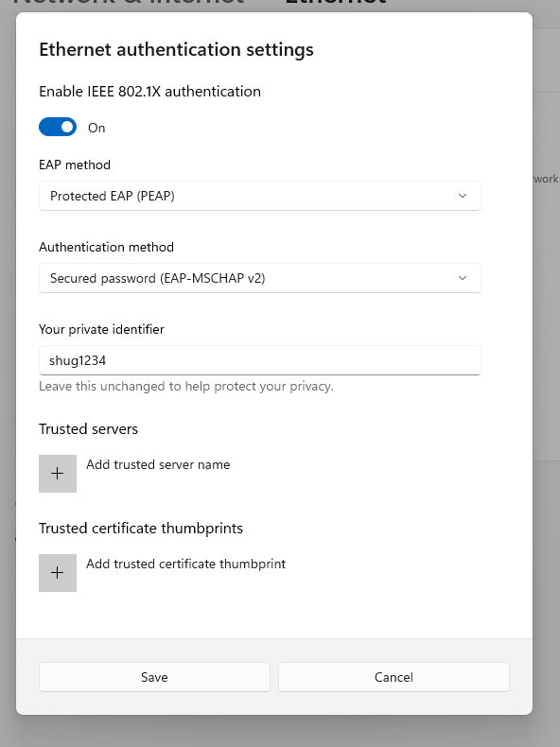The image size is (560, 747).
Task: Click the EAP method label
Action: (75, 165)
